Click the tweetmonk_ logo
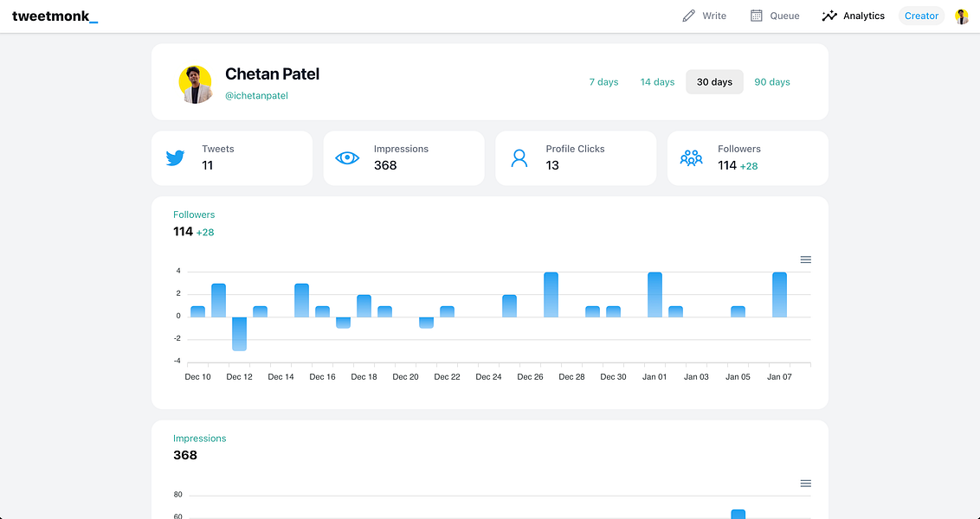This screenshot has width=980, height=519. [x=55, y=16]
